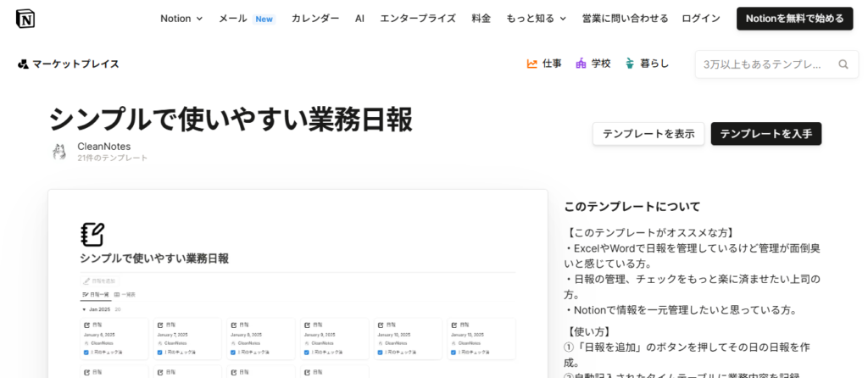Click the preview title シンプルで使いやすい業務日報
This screenshot has width=868, height=378.
coord(154,258)
